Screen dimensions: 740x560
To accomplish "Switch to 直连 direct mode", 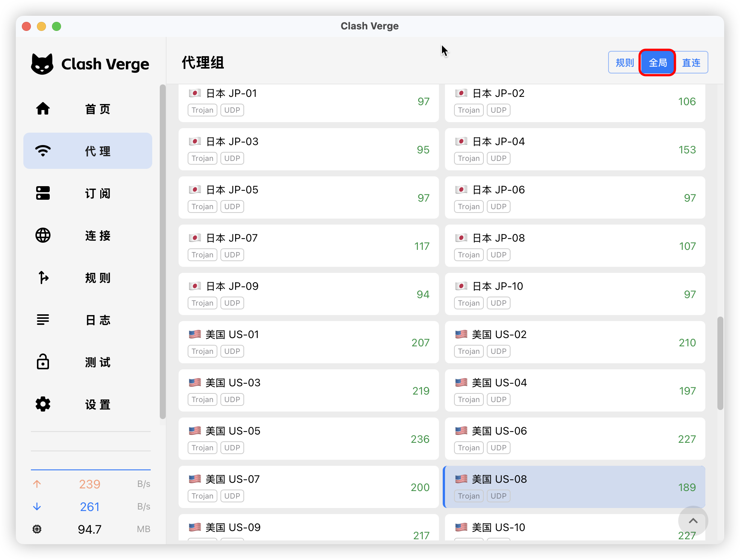I will point(691,63).
